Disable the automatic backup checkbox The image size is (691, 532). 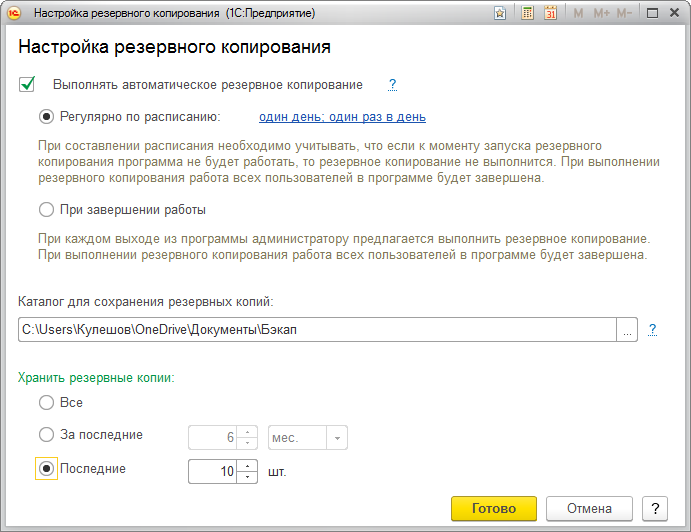28,85
